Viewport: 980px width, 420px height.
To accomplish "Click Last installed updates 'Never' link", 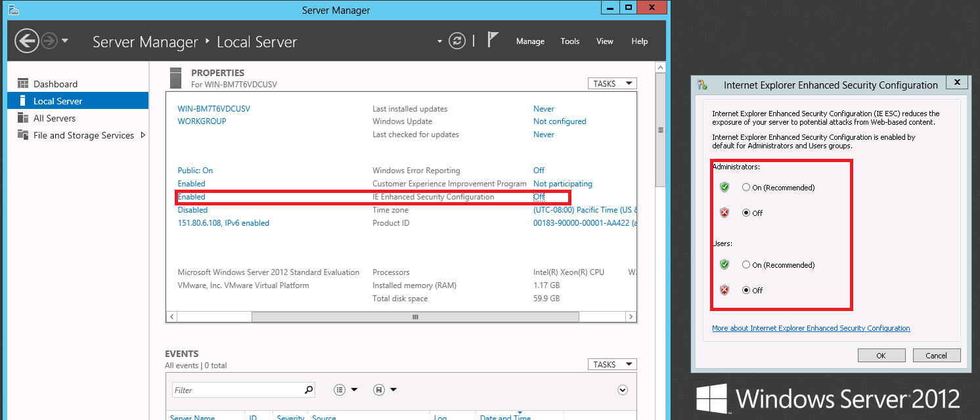I will point(544,109).
